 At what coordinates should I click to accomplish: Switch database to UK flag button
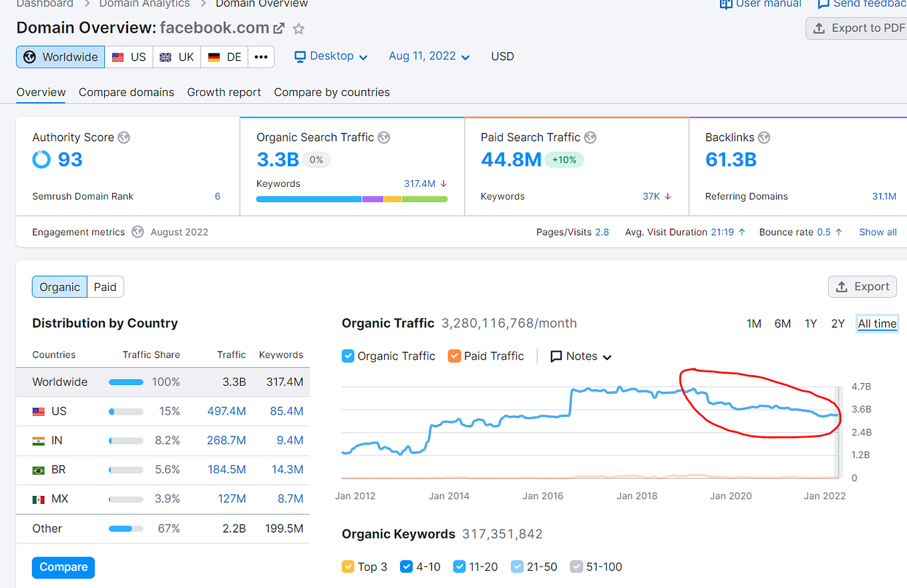177,57
